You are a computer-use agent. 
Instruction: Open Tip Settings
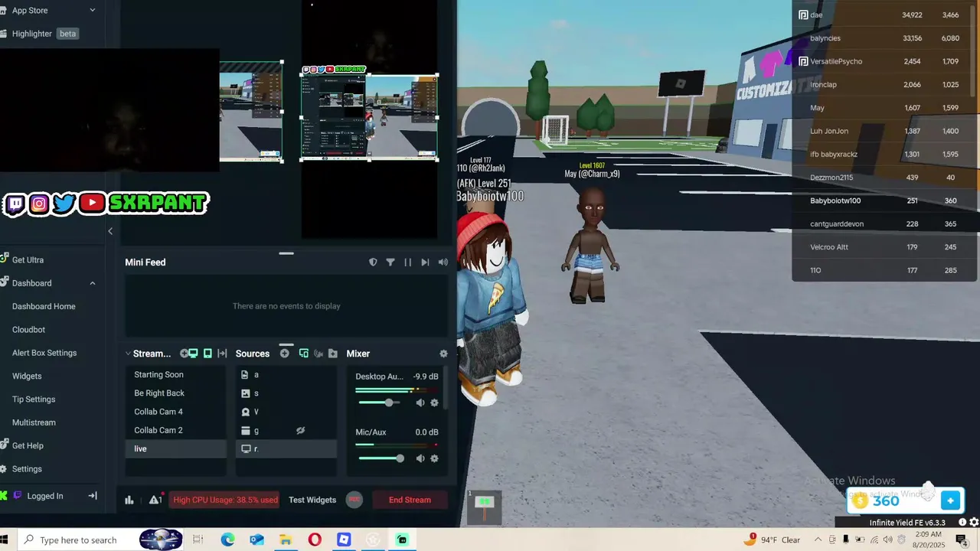click(34, 399)
